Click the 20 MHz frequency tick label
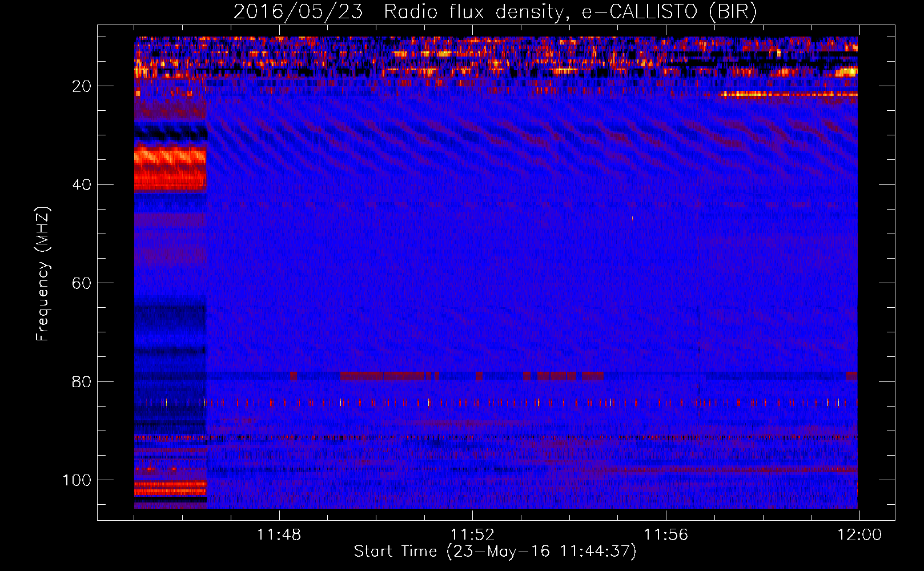 pos(82,86)
